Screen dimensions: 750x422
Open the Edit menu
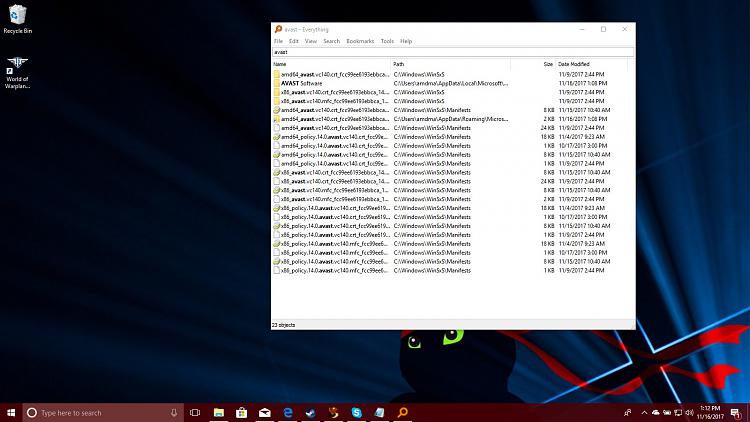294,41
